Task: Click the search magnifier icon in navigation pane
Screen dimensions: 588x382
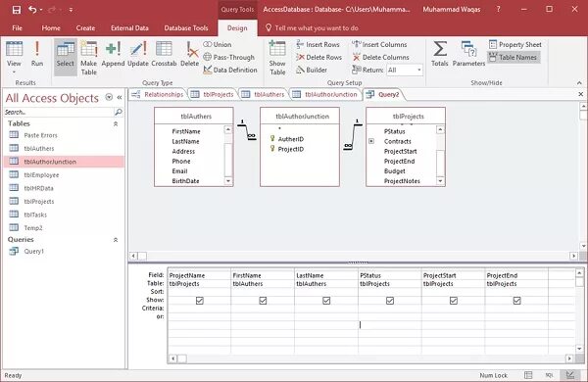Action: pyautogui.click(x=119, y=112)
